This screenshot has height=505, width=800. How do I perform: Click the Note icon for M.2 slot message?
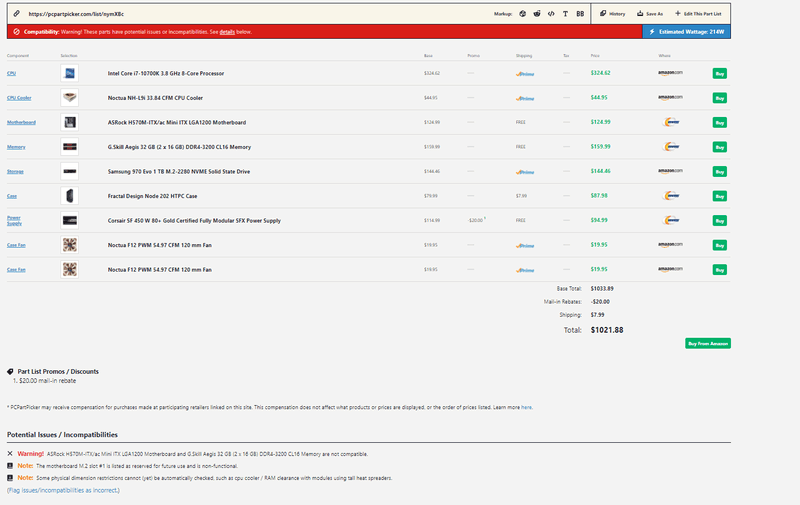pos(10,466)
